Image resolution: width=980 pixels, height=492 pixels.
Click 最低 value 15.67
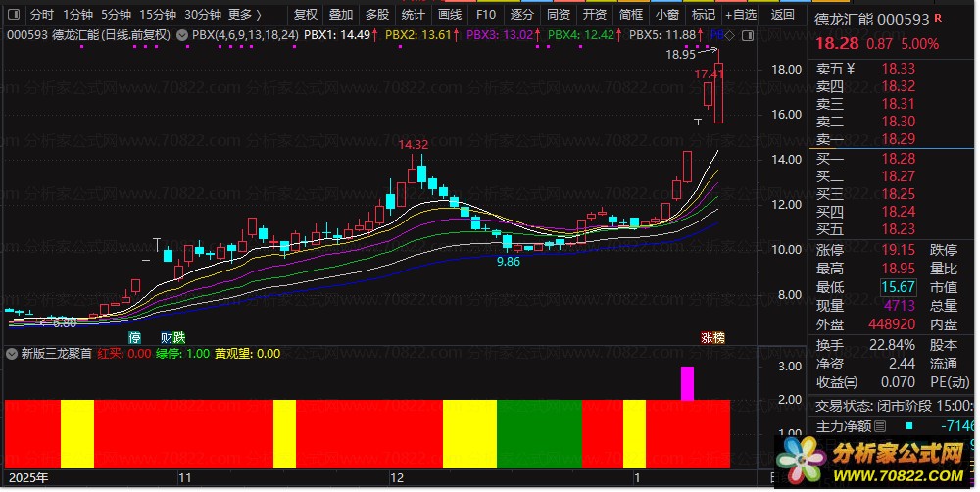coord(898,287)
